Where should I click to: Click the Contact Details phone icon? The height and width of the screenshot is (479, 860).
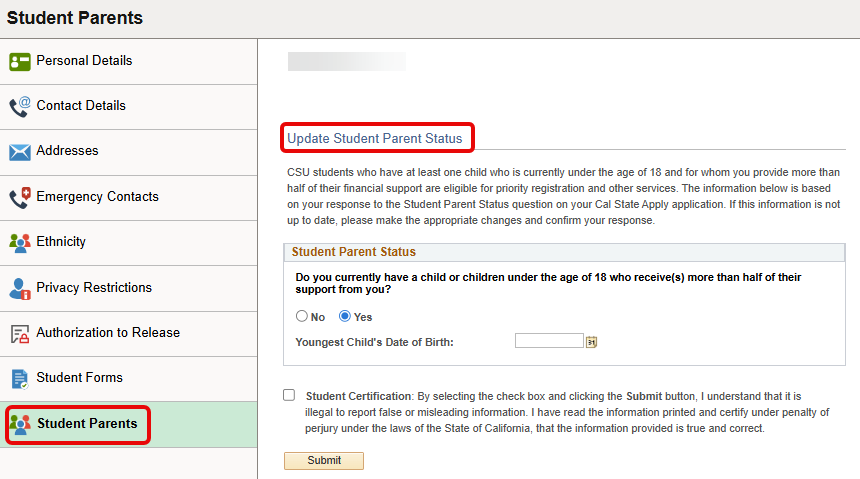coord(20,106)
